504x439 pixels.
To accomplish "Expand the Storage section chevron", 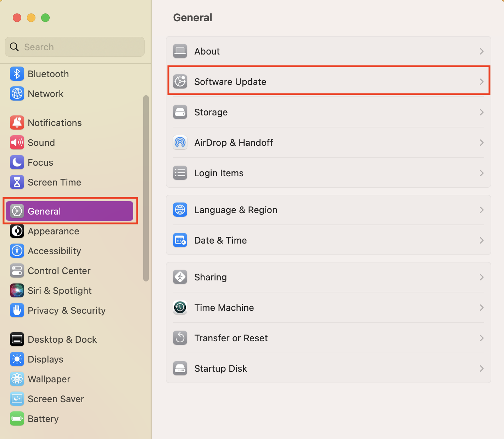I will 481,112.
